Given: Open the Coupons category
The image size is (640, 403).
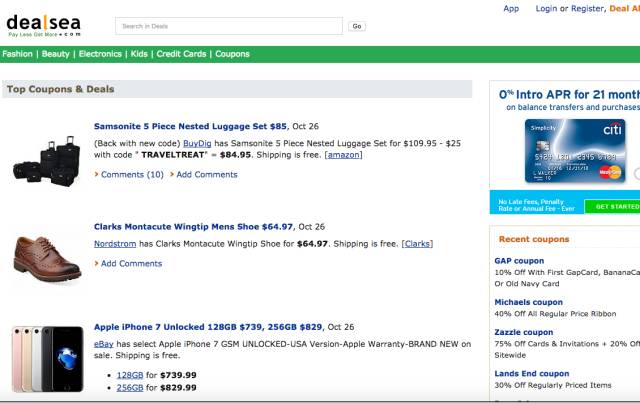Looking at the screenshot, I should pyautogui.click(x=232, y=54).
